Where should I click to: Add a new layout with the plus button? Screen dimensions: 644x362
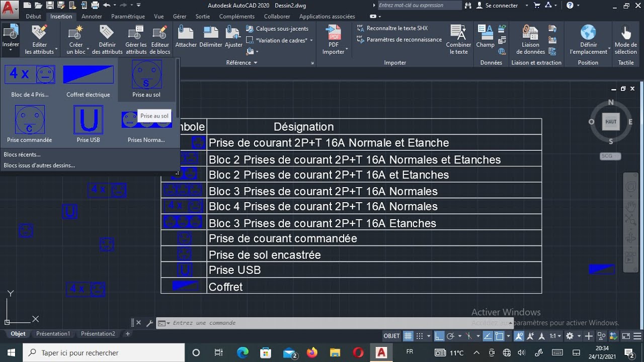(128, 333)
